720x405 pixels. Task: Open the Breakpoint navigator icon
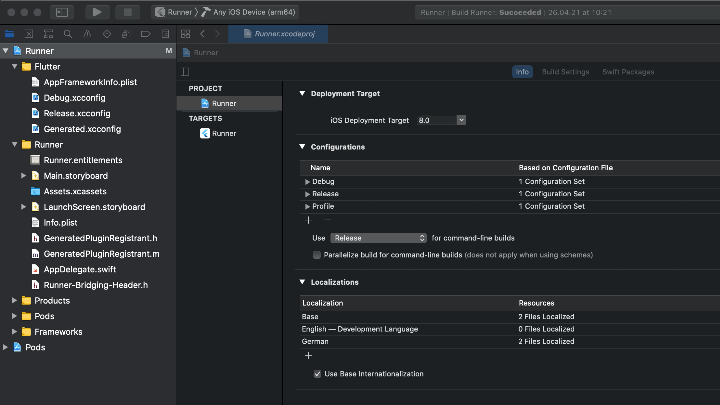point(145,34)
